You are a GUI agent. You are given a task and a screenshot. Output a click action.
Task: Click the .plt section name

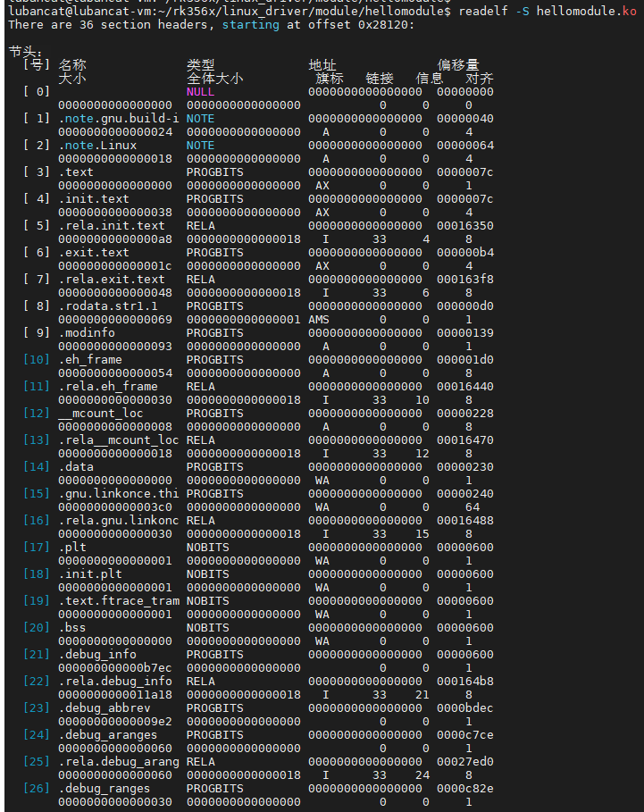click(x=72, y=548)
